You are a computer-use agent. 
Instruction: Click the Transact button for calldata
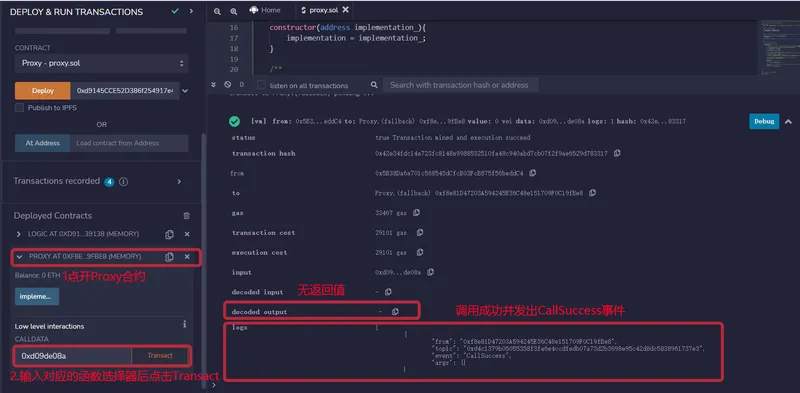point(160,356)
